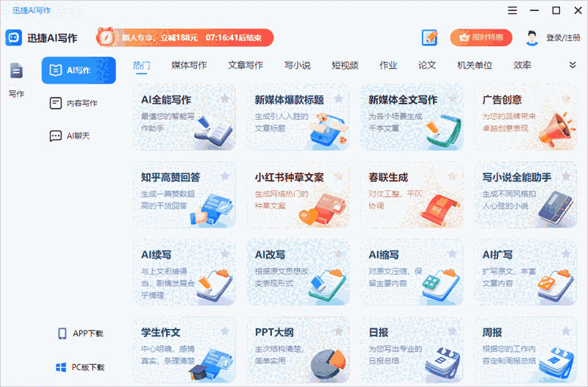
Task: Open the hamburger menu icon in title bar
Action: coord(512,10)
